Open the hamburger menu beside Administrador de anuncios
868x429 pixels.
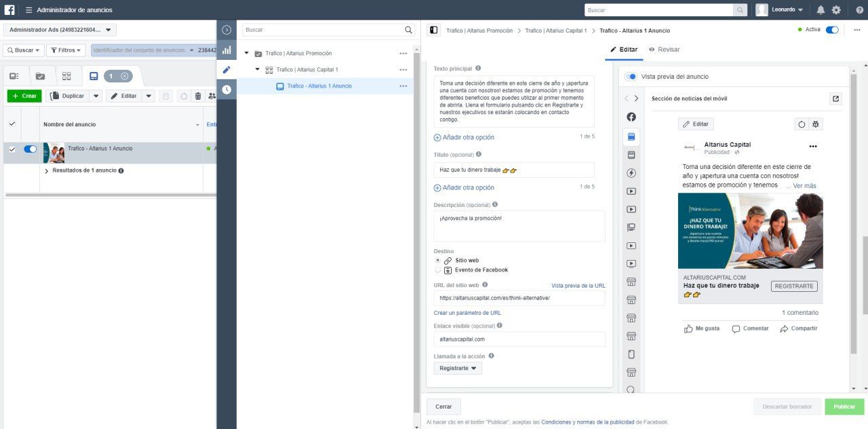(x=28, y=10)
